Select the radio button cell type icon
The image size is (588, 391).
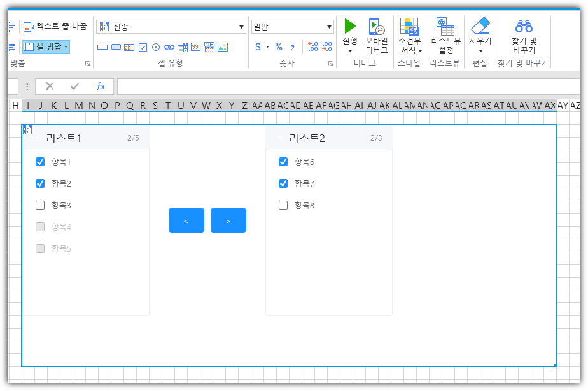click(x=156, y=47)
